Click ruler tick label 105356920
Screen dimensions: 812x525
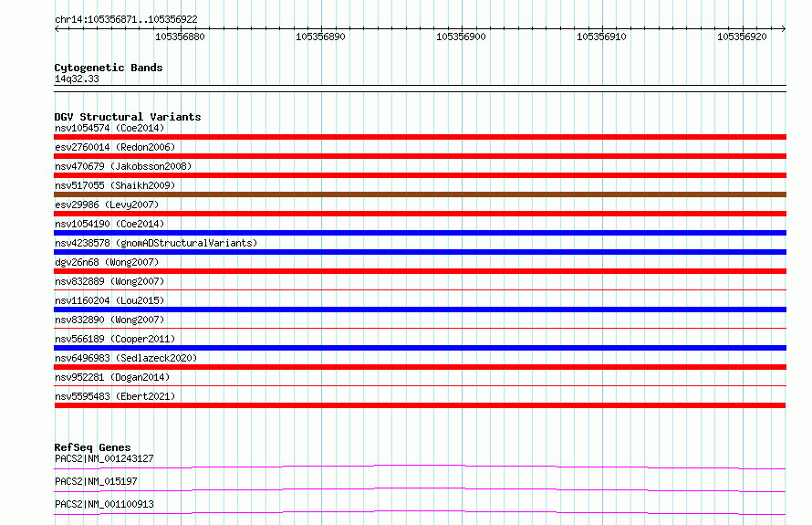pos(742,37)
